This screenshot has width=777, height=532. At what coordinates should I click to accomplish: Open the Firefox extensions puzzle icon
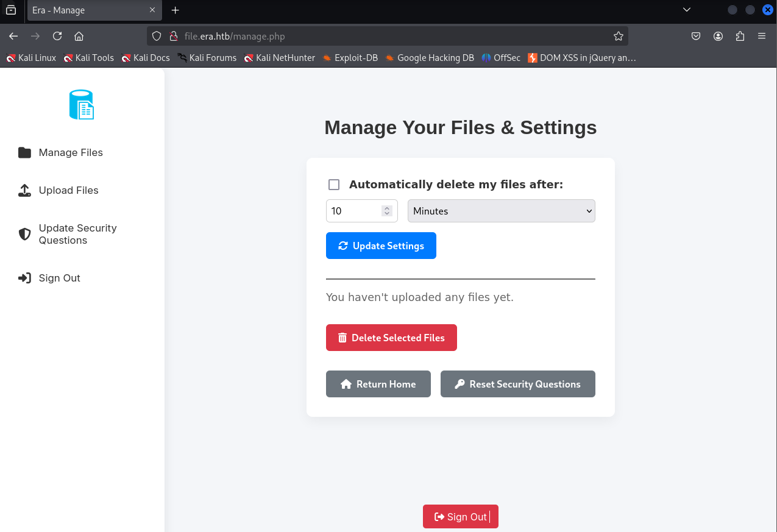(x=740, y=36)
